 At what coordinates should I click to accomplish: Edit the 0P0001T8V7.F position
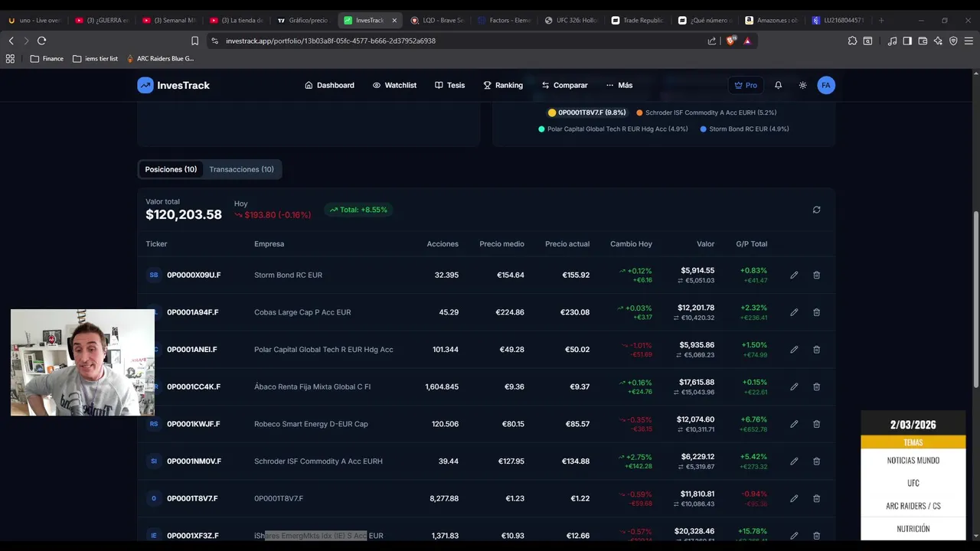(x=794, y=498)
